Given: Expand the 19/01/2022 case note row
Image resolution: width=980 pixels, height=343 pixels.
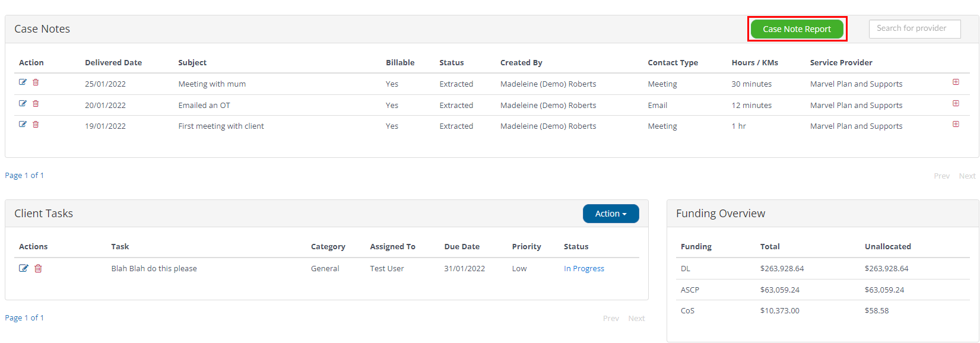Looking at the screenshot, I should pyautogui.click(x=956, y=125).
